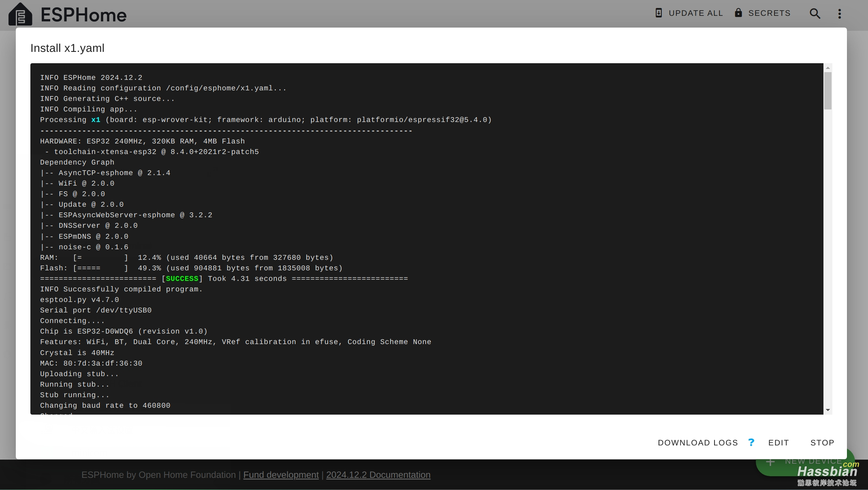Click 'Chip is ESP32-D0WDQ6' log line
Viewport: 868px width, 490px height.
click(x=124, y=331)
